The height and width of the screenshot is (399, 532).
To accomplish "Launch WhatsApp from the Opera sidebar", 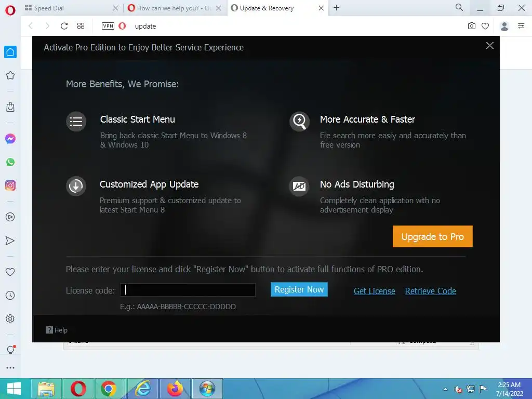I will [x=10, y=162].
